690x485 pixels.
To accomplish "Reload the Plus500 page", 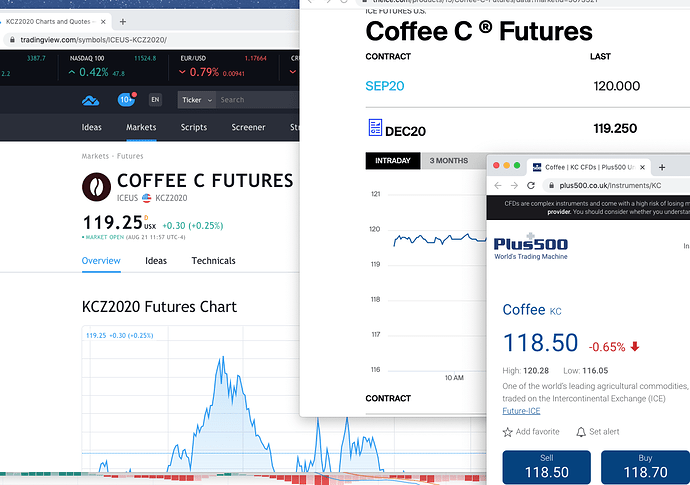I will click(x=531, y=185).
